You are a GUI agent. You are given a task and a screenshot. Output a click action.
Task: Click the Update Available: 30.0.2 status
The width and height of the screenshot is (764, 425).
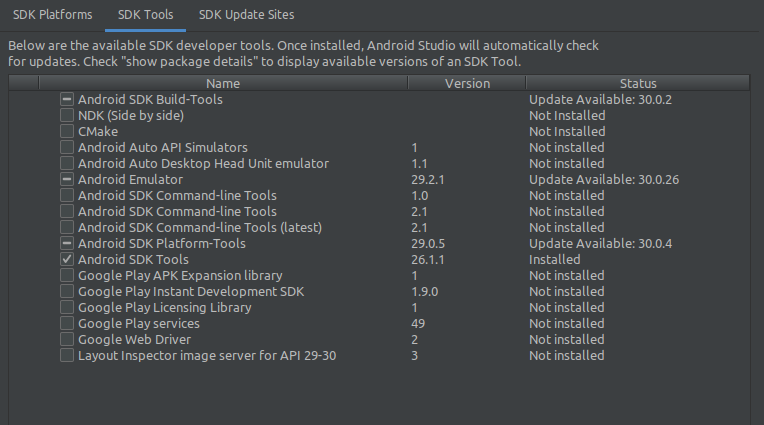coord(600,99)
